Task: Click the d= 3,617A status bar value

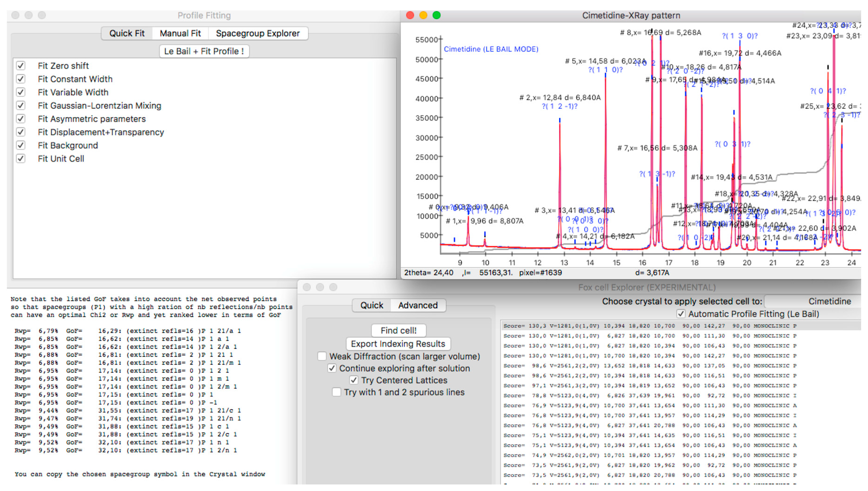Action: point(652,272)
